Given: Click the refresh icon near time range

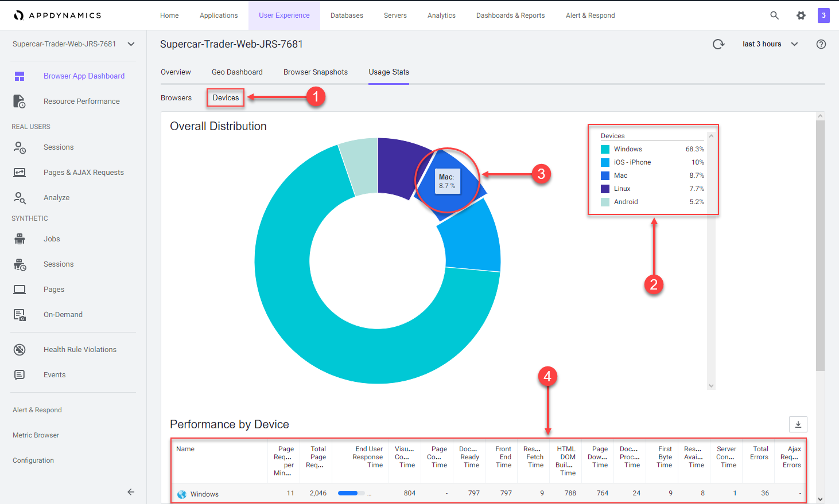Looking at the screenshot, I should tap(718, 44).
